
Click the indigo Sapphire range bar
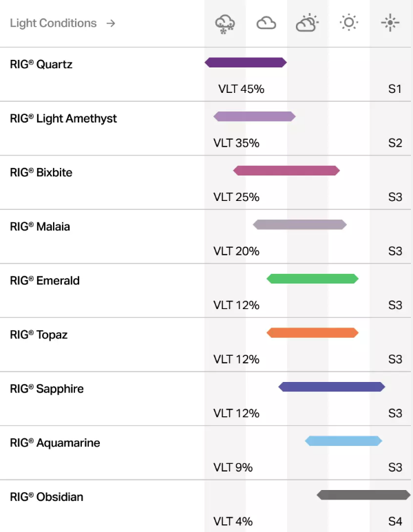332,387
